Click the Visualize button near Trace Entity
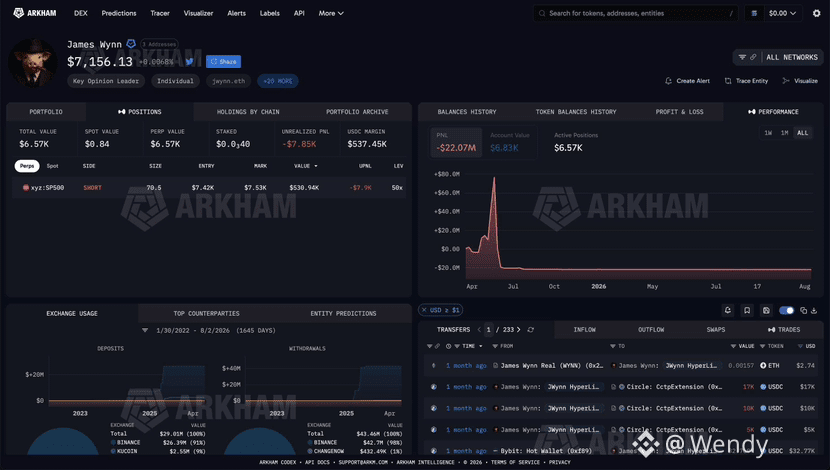The height and width of the screenshot is (470, 830). [x=800, y=81]
